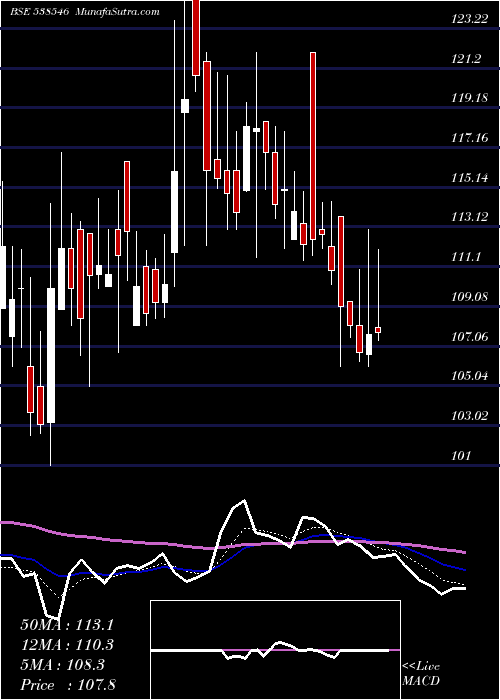Click the 101 price axis label
This screenshot has height=700, width=500.
tap(461, 455)
